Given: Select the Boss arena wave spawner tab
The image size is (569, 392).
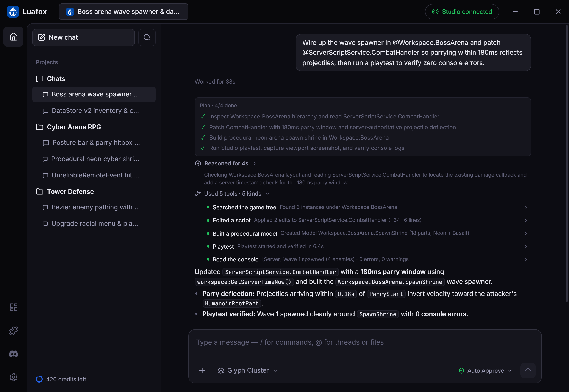Looking at the screenshot, I should click(x=124, y=12).
